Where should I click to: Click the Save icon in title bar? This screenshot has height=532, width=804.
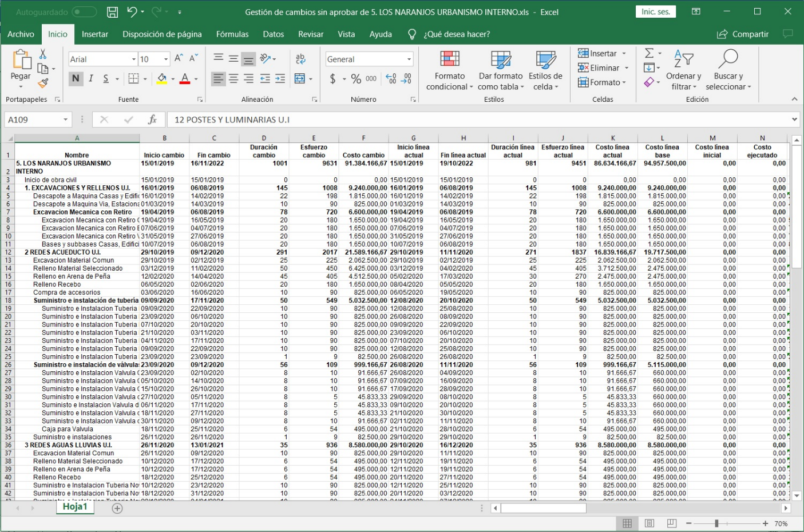click(x=113, y=11)
